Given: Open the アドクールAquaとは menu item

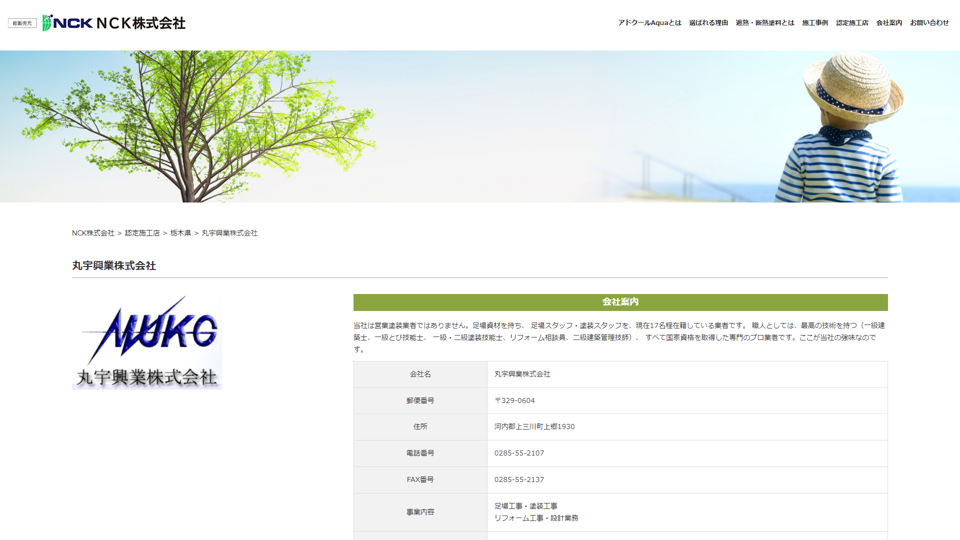Looking at the screenshot, I should coord(649,23).
